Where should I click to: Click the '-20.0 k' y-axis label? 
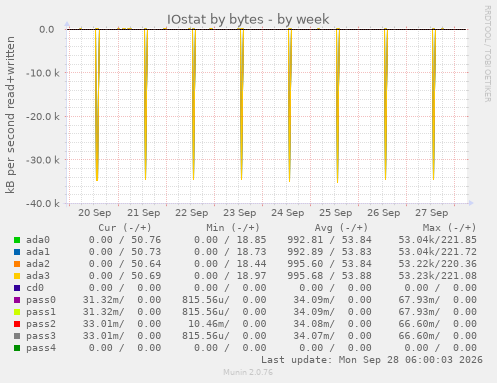(x=43, y=117)
